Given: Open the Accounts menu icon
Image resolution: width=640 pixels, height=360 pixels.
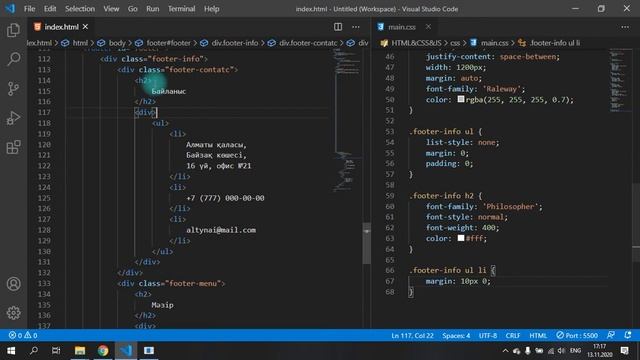Looking at the screenshot, I should click(13, 284).
